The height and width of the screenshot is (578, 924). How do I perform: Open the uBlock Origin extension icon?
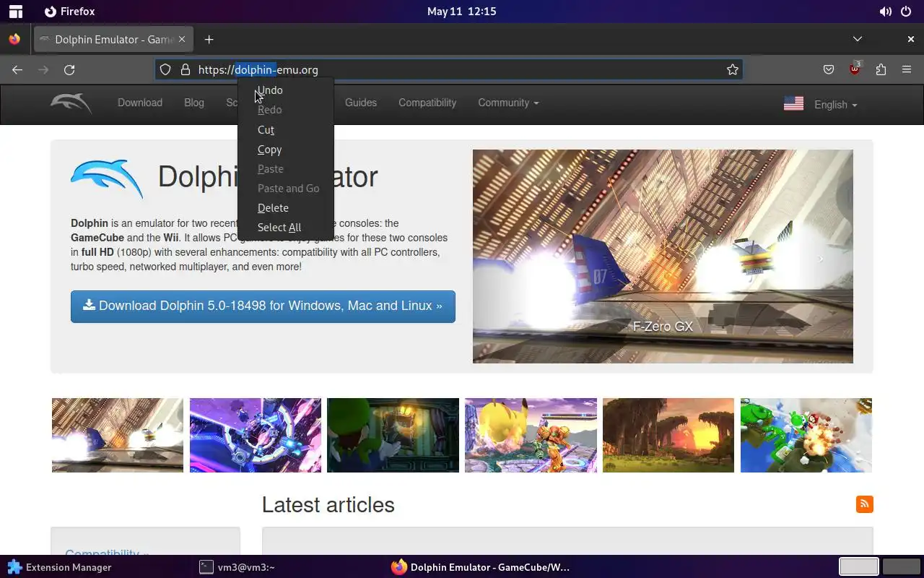[855, 69]
